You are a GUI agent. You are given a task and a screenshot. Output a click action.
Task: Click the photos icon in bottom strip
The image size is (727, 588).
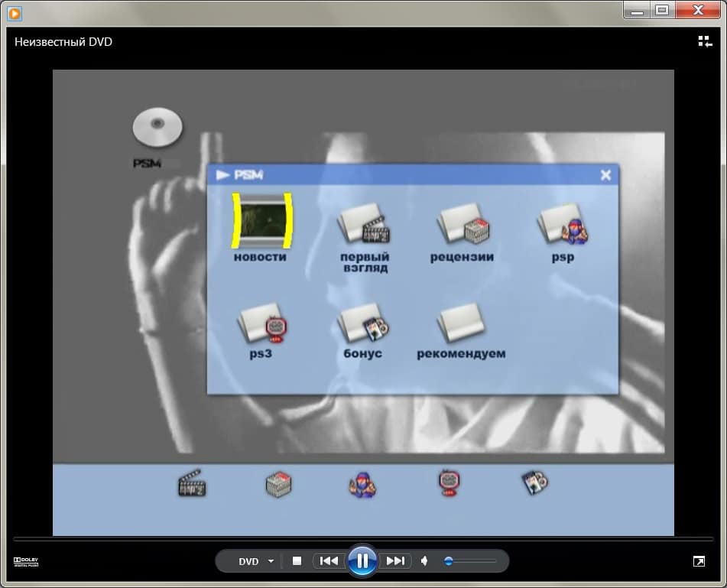coord(534,482)
